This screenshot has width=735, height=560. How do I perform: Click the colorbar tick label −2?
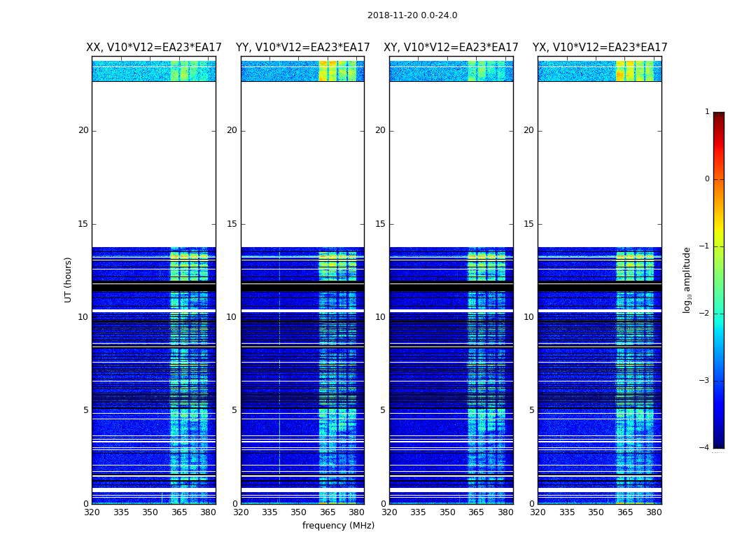[704, 313]
